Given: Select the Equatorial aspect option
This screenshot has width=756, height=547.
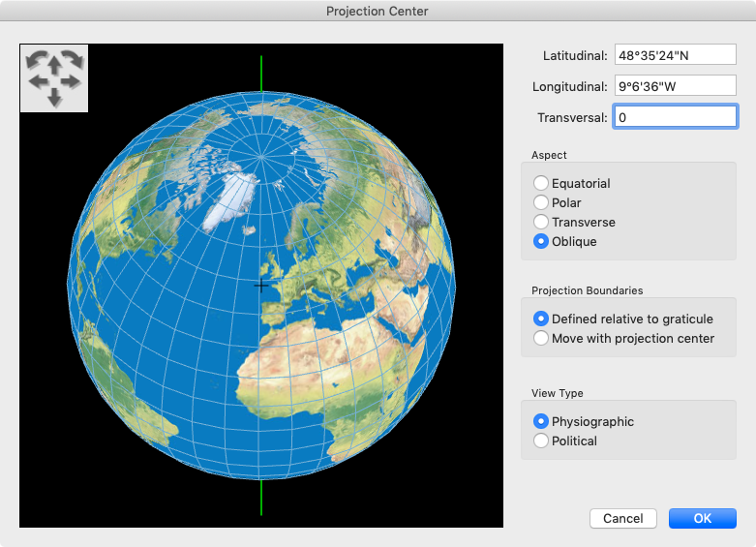Looking at the screenshot, I should 541,183.
